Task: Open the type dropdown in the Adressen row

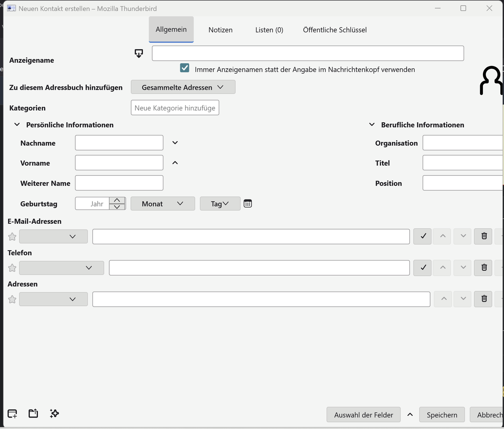Action: [x=54, y=299]
